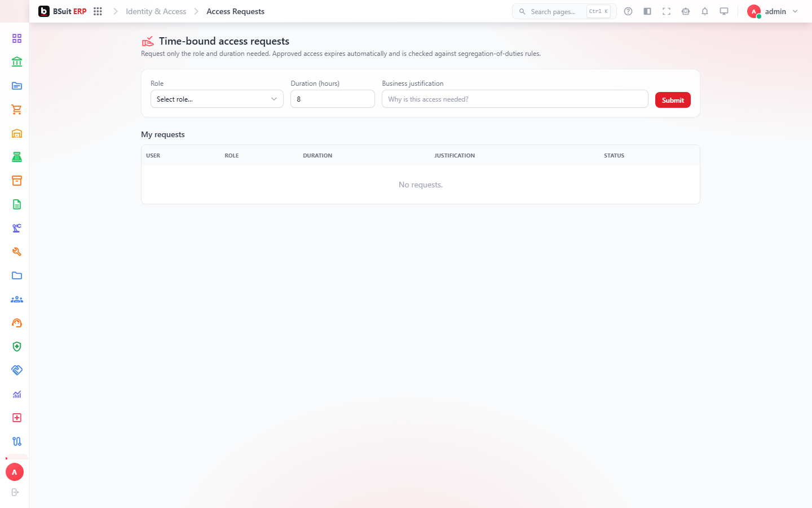Open the shopping cart module icon
Viewport: 812px width, 508px height.
[x=17, y=110]
